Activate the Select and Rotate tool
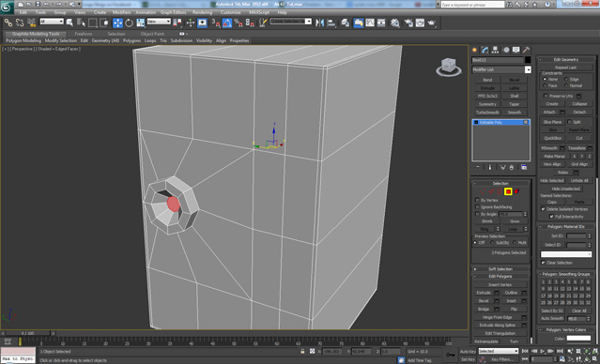The width and height of the screenshot is (600, 364). (x=130, y=23)
